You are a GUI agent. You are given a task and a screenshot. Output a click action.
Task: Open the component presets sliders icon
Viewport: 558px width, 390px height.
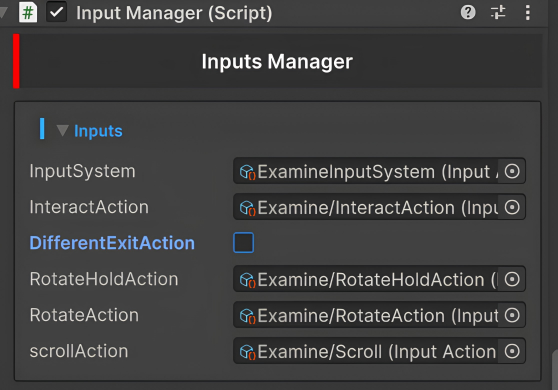[x=498, y=13]
